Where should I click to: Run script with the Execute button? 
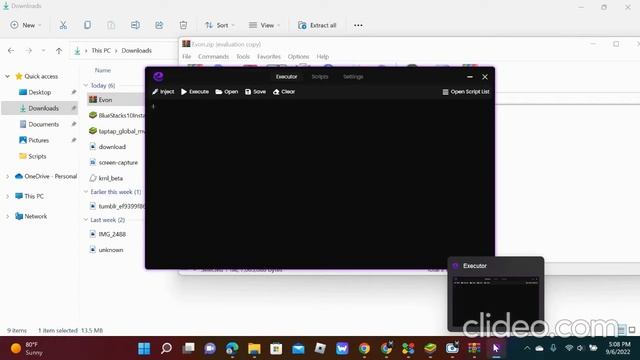(195, 92)
